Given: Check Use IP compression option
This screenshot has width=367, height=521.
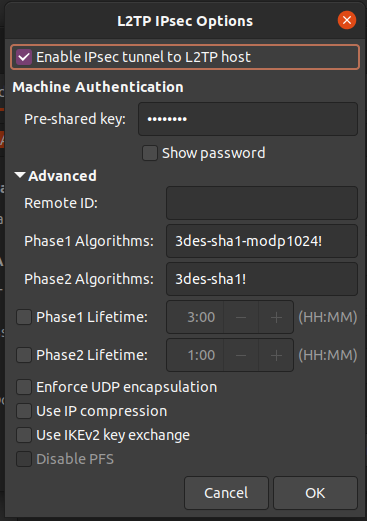Looking at the screenshot, I should click(24, 411).
